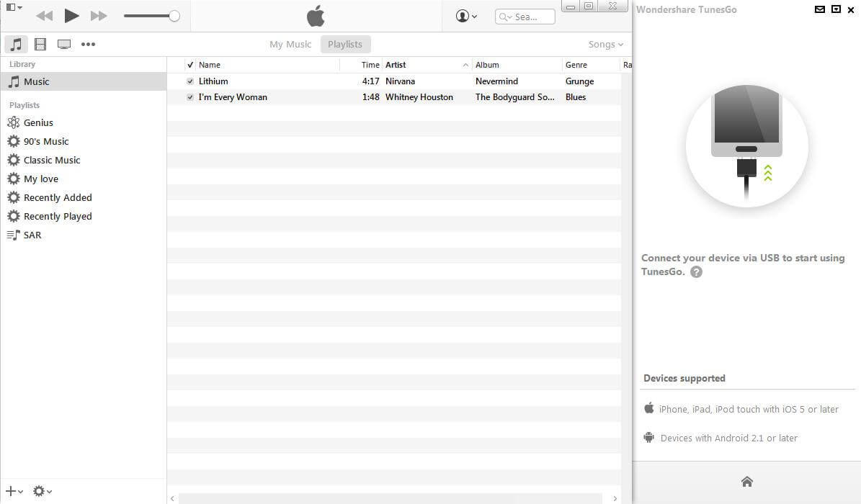
Task: Open the more media types ellipsis
Action: (88, 45)
